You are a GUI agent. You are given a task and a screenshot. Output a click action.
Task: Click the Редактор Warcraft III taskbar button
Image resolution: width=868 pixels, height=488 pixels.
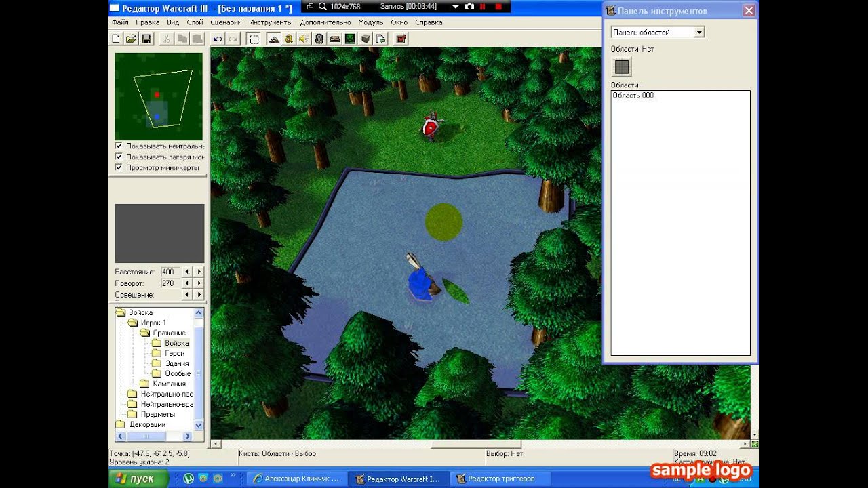(x=398, y=479)
